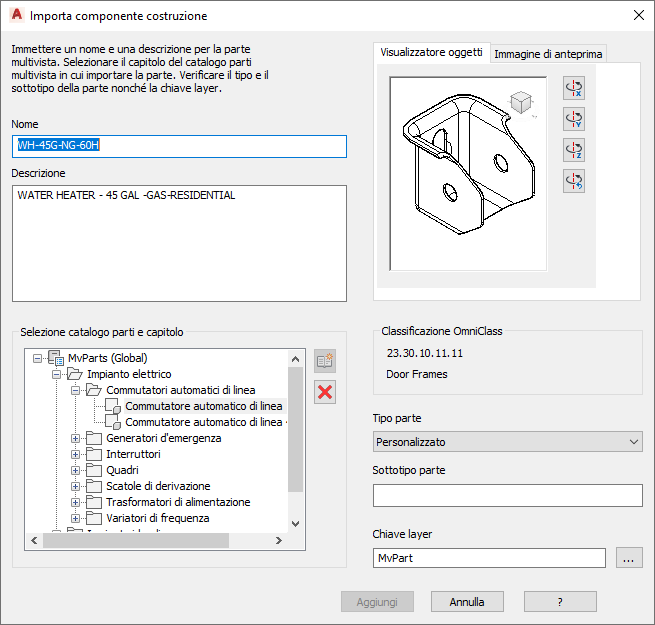The height and width of the screenshot is (625, 655).
Task: Click the ? help button
Action: [560, 602]
